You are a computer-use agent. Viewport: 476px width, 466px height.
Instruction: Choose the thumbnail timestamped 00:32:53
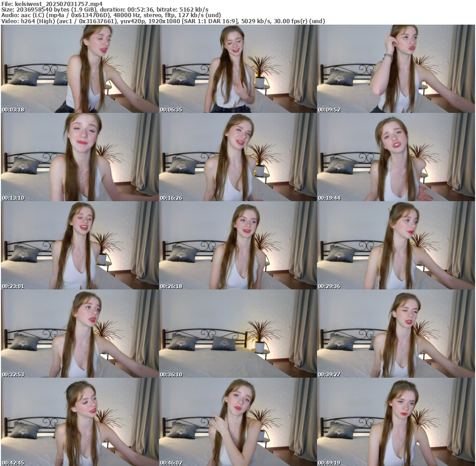point(80,334)
